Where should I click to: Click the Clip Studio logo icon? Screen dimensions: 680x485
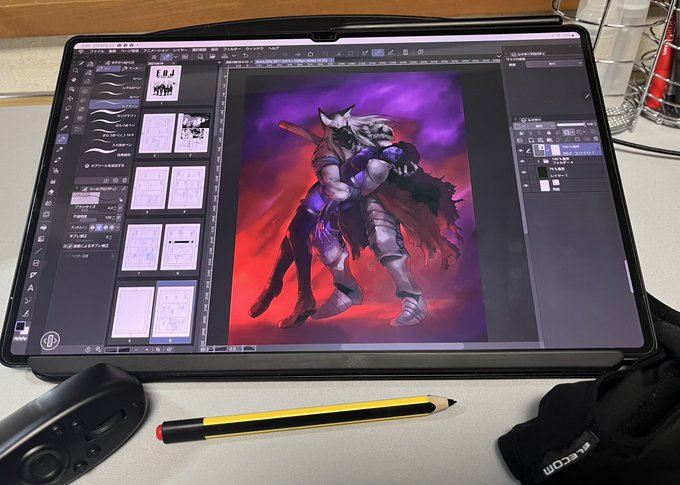coord(83,51)
